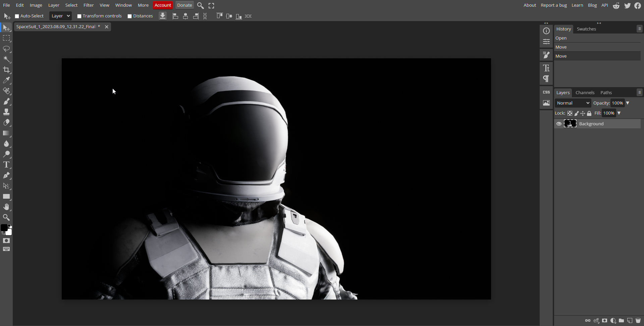Select the Crop tool

(x=6, y=70)
